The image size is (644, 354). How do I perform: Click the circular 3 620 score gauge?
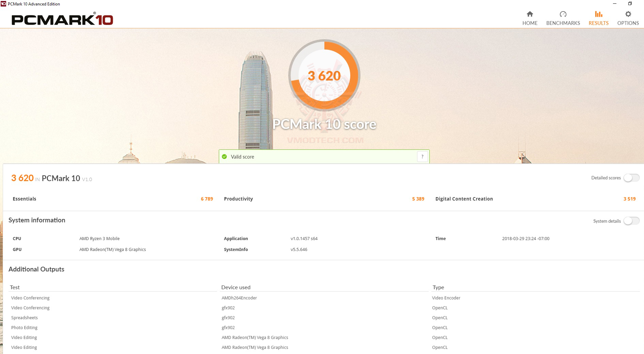(x=324, y=75)
